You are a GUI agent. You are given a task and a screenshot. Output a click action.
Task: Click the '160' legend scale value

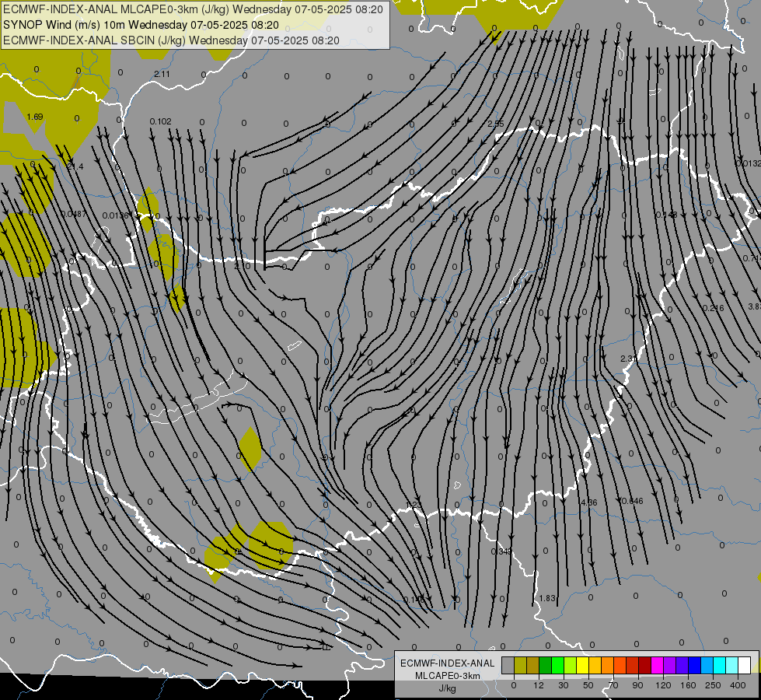[688, 685]
